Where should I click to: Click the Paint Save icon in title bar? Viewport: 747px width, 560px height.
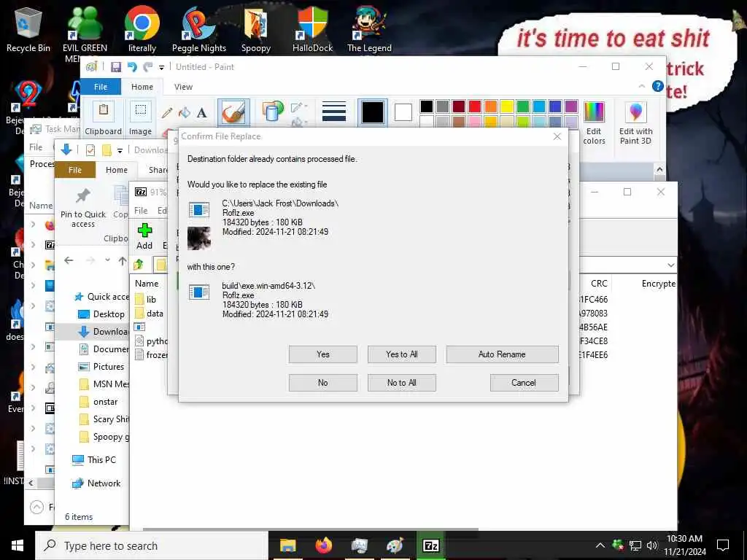pos(116,67)
